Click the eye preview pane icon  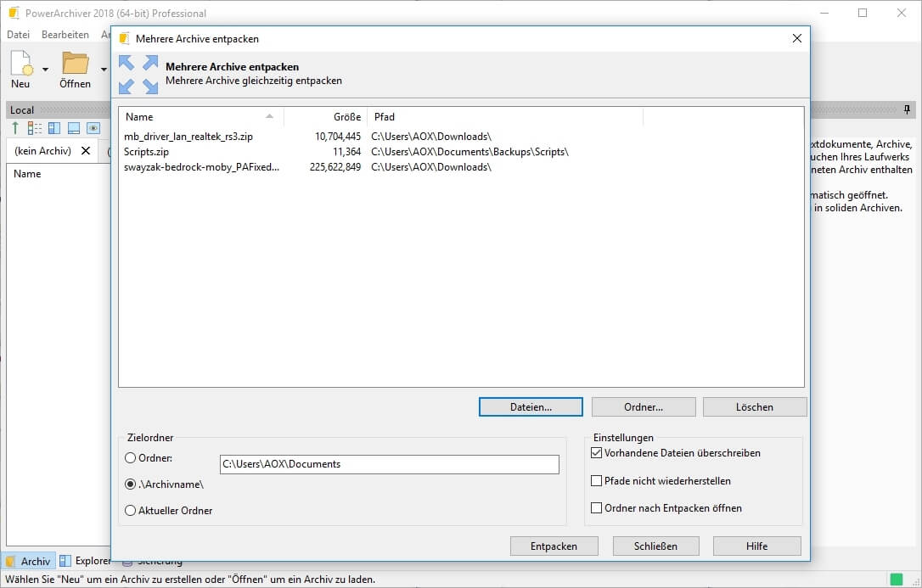coord(93,128)
